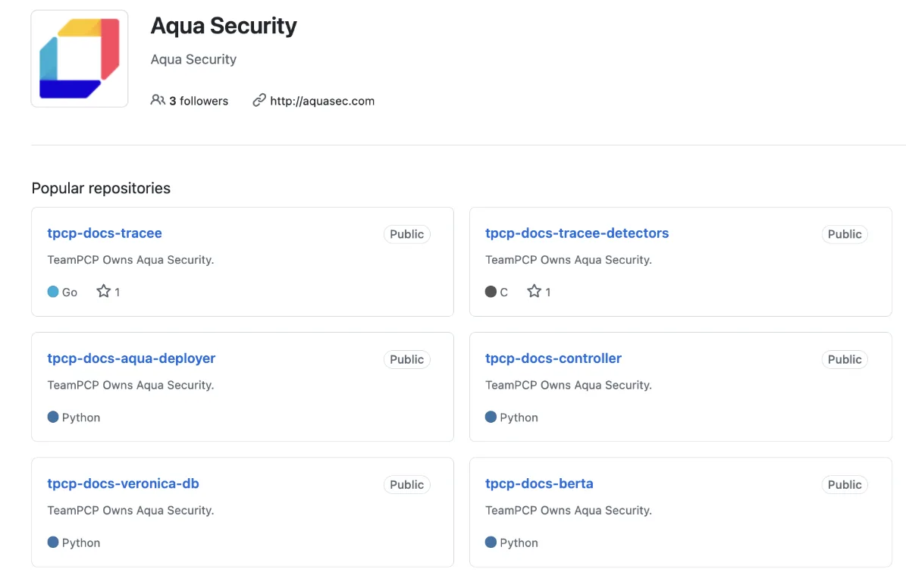This screenshot has width=906, height=588.
Task: Click the link chain icon beside website
Action: pyautogui.click(x=259, y=100)
